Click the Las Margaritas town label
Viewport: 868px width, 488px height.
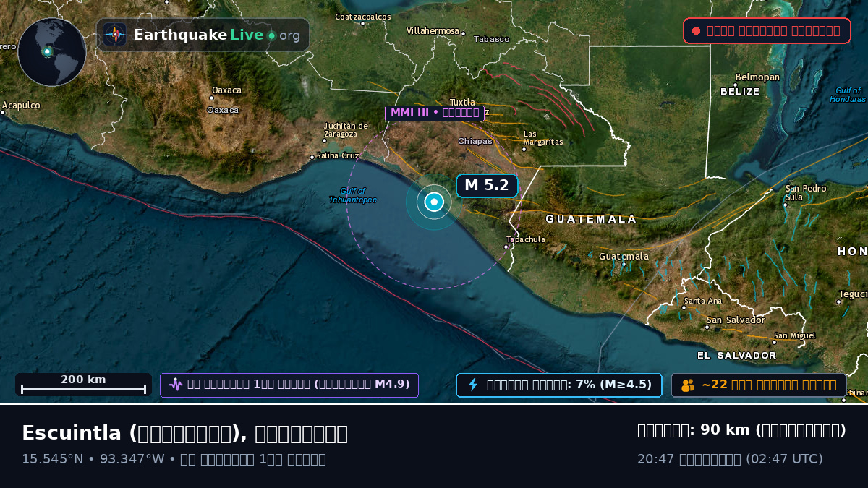(542, 138)
